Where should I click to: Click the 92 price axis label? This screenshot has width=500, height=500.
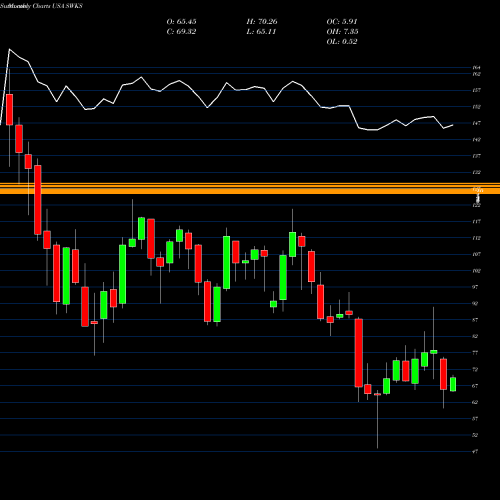(x=475, y=304)
